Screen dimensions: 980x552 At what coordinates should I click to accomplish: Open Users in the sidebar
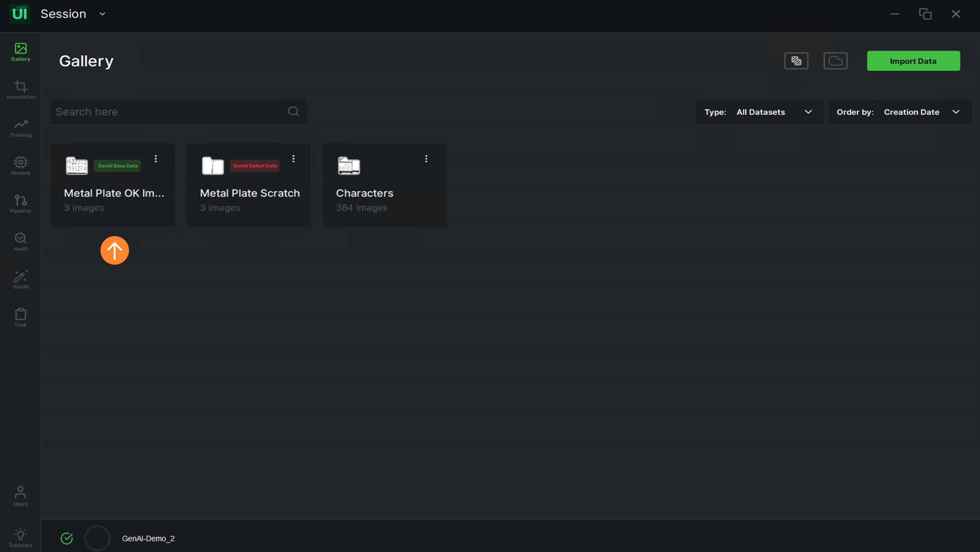tap(20, 496)
